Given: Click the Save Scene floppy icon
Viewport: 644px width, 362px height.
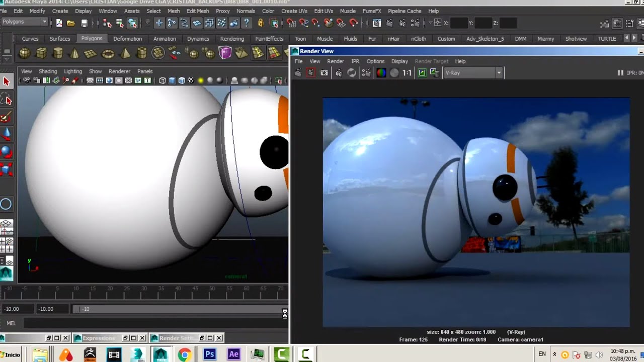Looking at the screenshot, I should coord(84,23).
